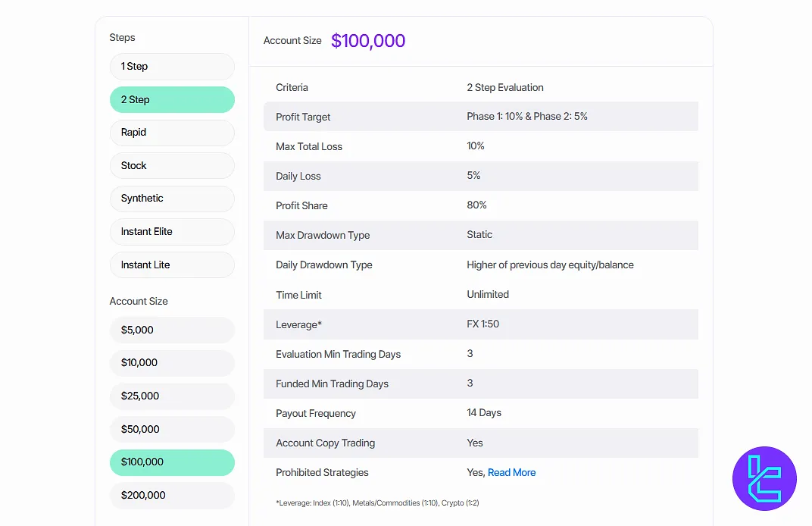The width and height of the screenshot is (812, 526).
Task: Click the highlighted $100,000 account size
Action: [x=172, y=462]
